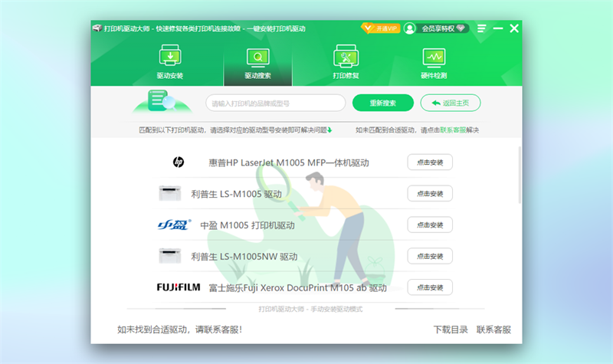Install the 利普生 LS-M1005NW driver

click(x=430, y=256)
